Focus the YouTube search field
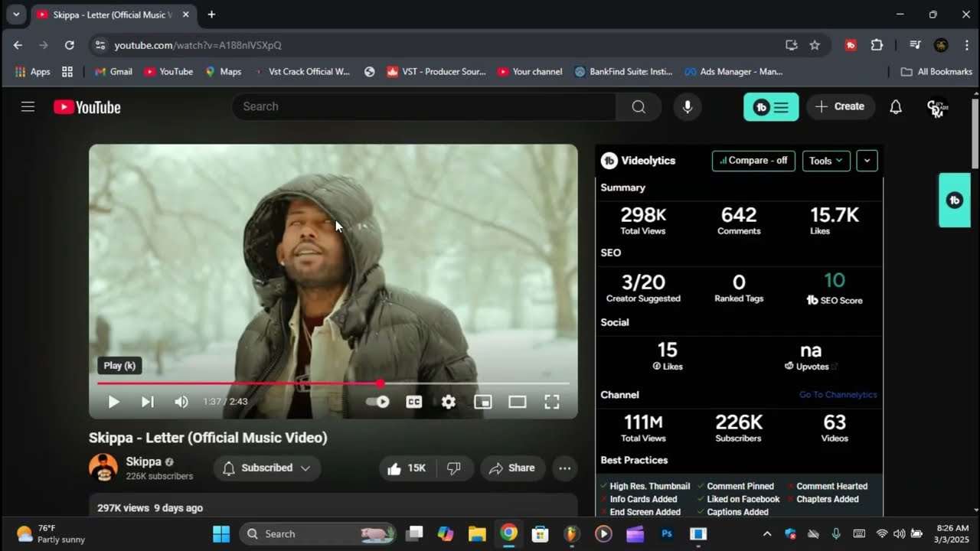The height and width of the screenshot is (551, 980). 423,107
